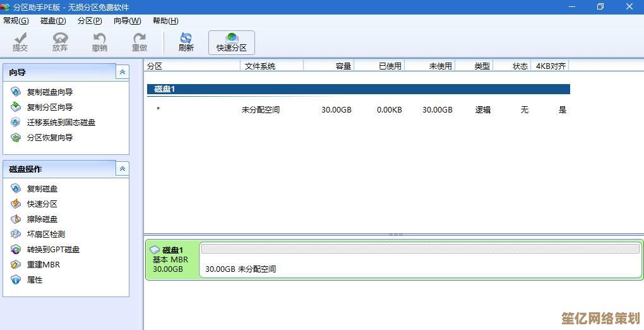Open the 帮助(H) menu
This screenshot has height=330, width=644.
point(165,21)
